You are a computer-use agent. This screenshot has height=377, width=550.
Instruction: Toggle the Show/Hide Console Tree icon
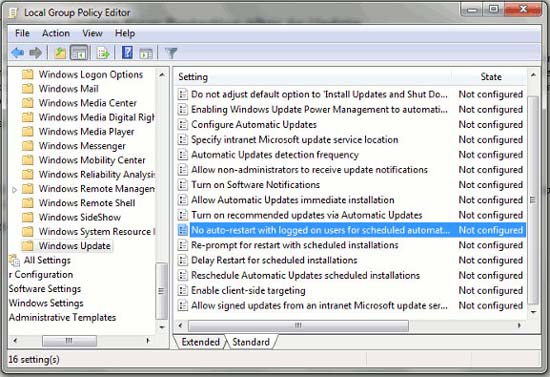[x=79, y=53]
